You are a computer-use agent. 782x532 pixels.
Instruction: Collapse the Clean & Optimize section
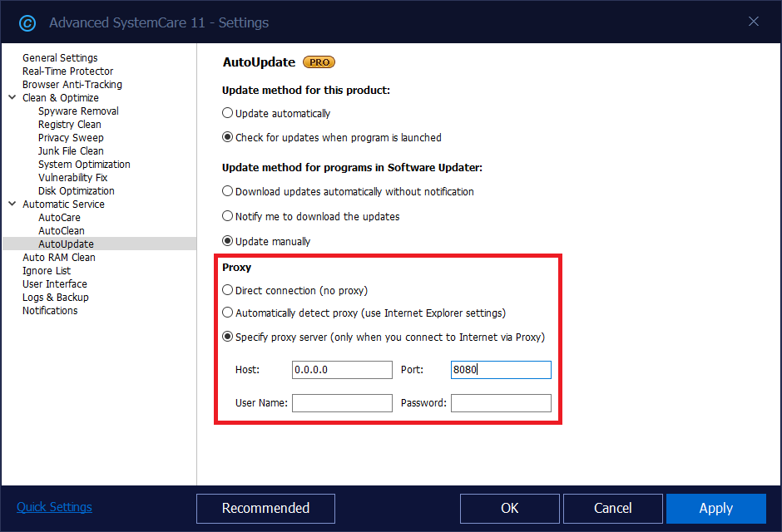point(12,97)
